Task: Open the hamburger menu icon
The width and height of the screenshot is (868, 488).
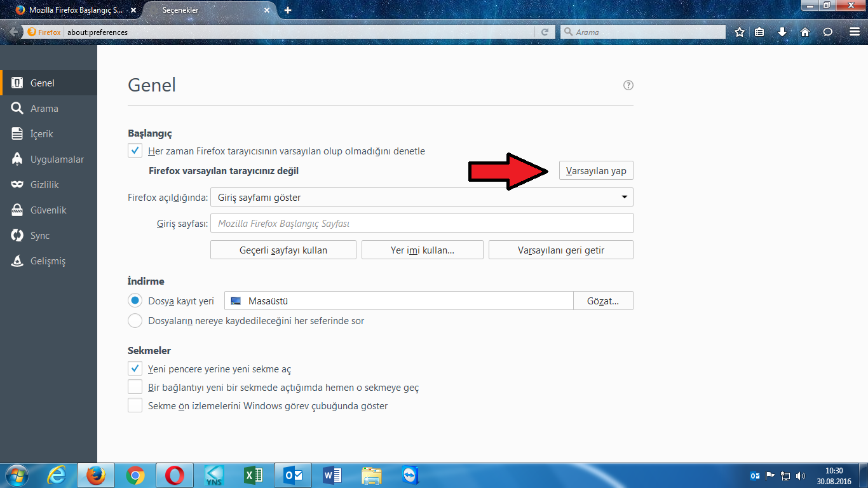Action: pyautogui.click(x=855, y=32)
